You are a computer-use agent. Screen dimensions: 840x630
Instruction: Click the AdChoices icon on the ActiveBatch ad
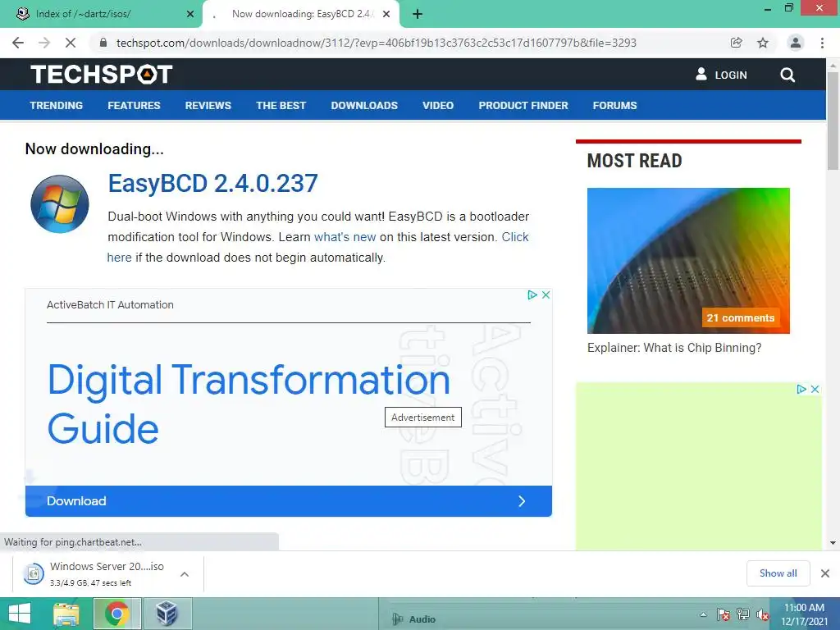pos(532,294)
